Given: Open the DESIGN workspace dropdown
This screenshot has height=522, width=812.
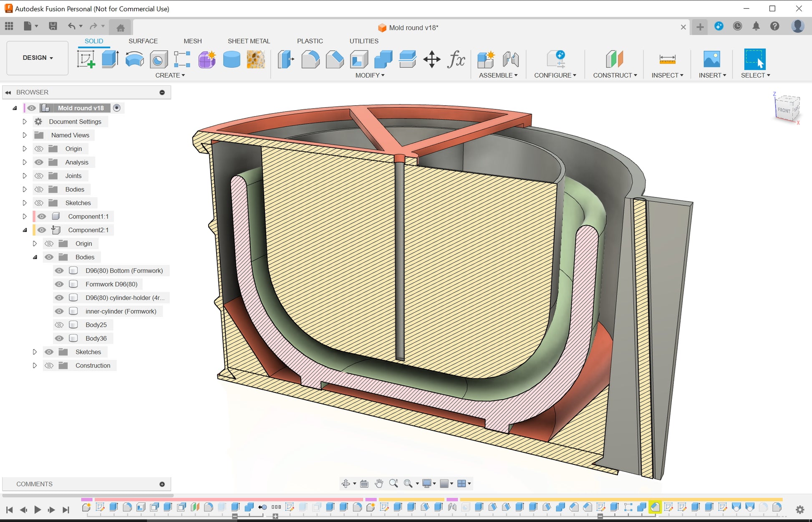Looking at the screenshot, I should (38, 58).
